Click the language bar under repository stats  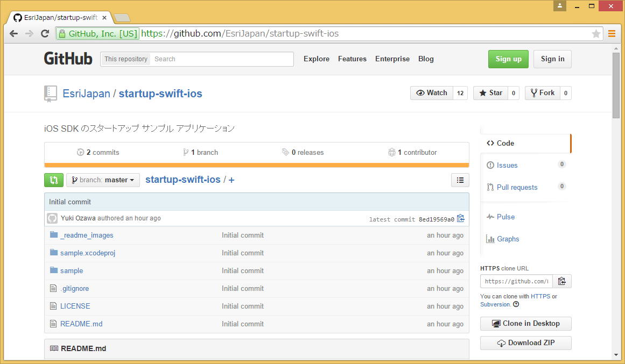tap(257, 165)
